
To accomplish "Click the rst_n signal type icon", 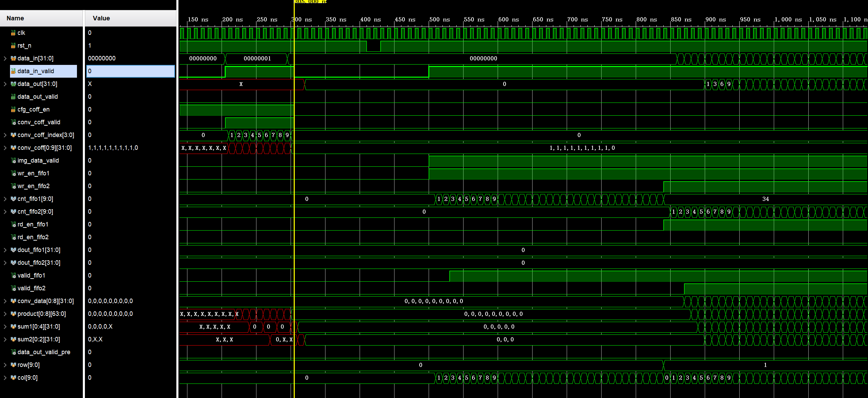I will 12,46.
